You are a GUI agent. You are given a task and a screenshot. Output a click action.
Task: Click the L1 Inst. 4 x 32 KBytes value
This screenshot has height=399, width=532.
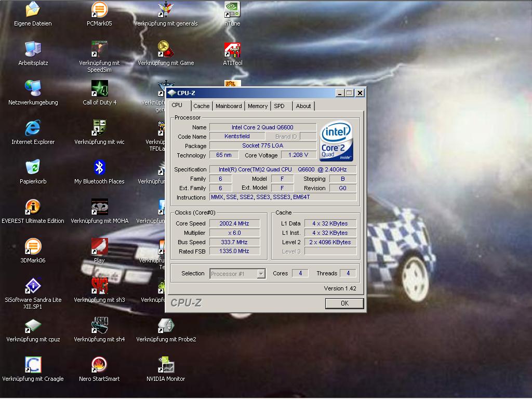pyautogui.click(x=330, y=233)
